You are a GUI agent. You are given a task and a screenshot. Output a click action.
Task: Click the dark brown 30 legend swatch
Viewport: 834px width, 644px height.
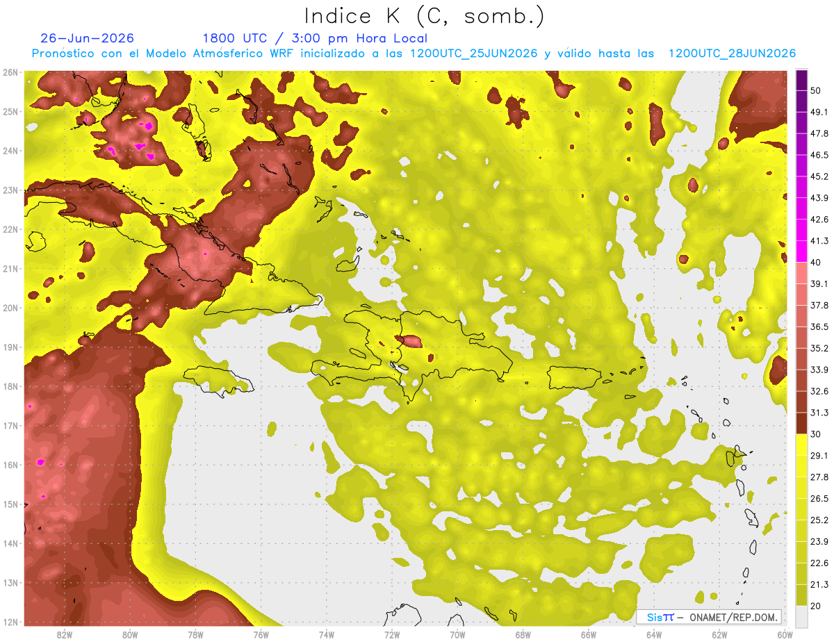point(801,423)
